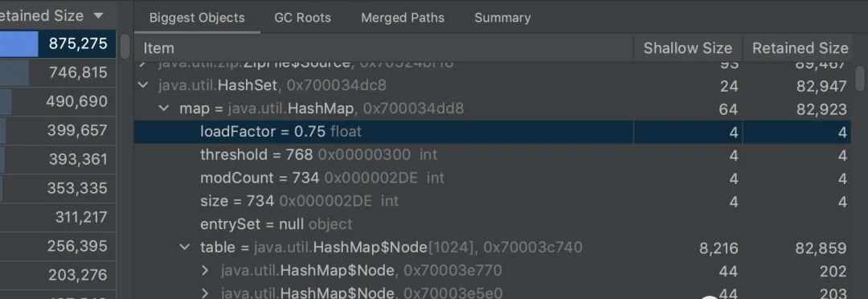The height and width of the screenshot is (299, 868).
Task: Open the Merged Paths tab
Action: (403, 18)
